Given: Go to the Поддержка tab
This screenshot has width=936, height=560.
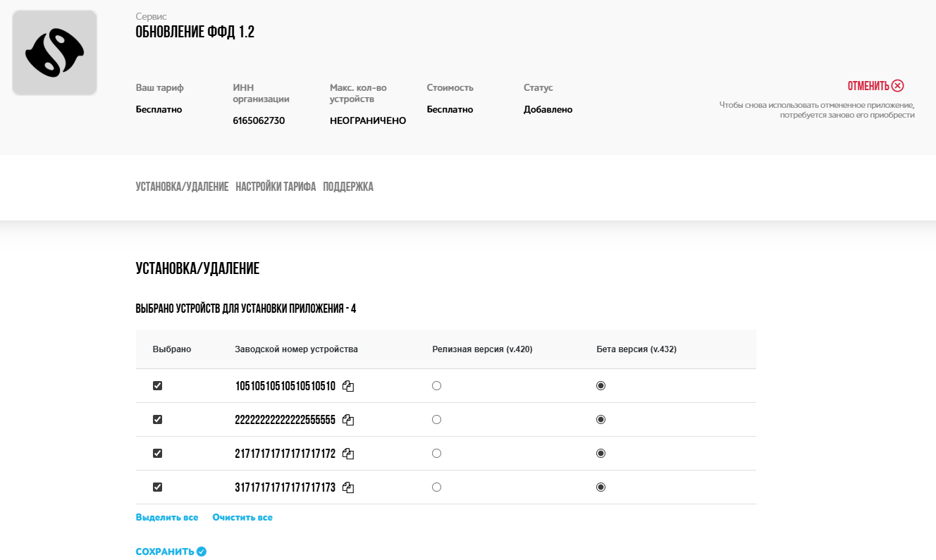Looking at the screenshot, I should click(348, 187).
